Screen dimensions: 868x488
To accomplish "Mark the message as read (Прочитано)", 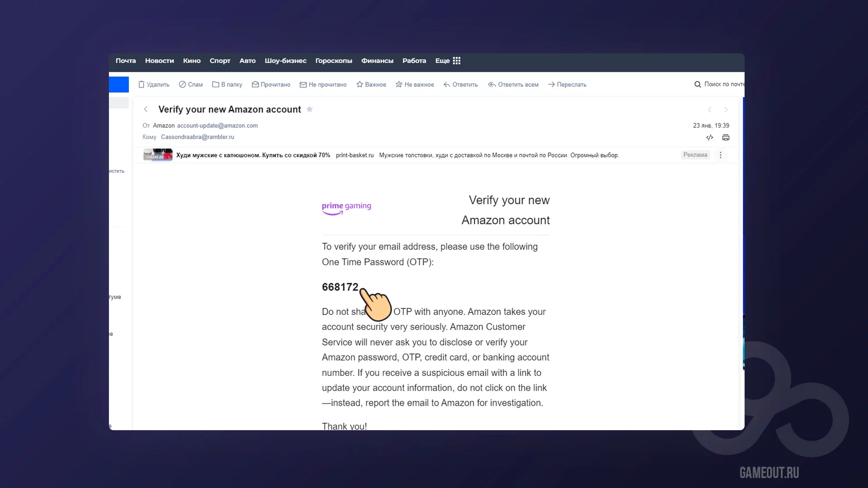I will click(x=271, y=84).
